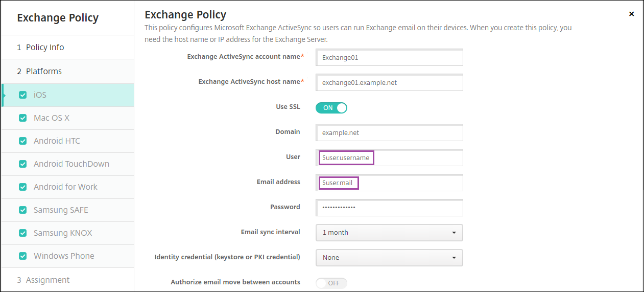644x292 pixels.
Task: Go to the Policy Info step
Action: pos(45,47)
